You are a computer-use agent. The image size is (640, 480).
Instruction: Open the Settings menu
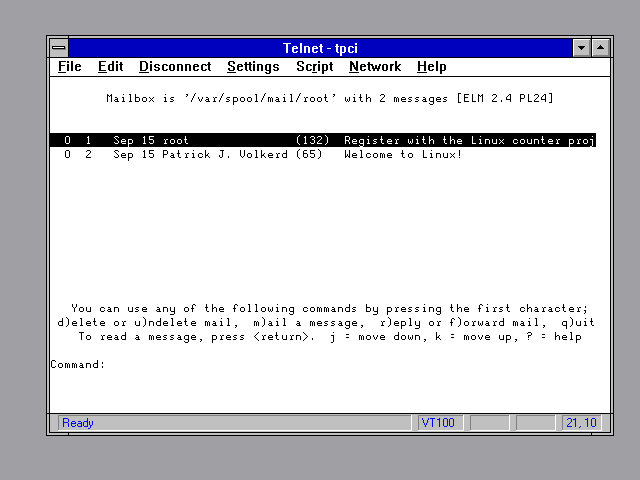[253, 67]
